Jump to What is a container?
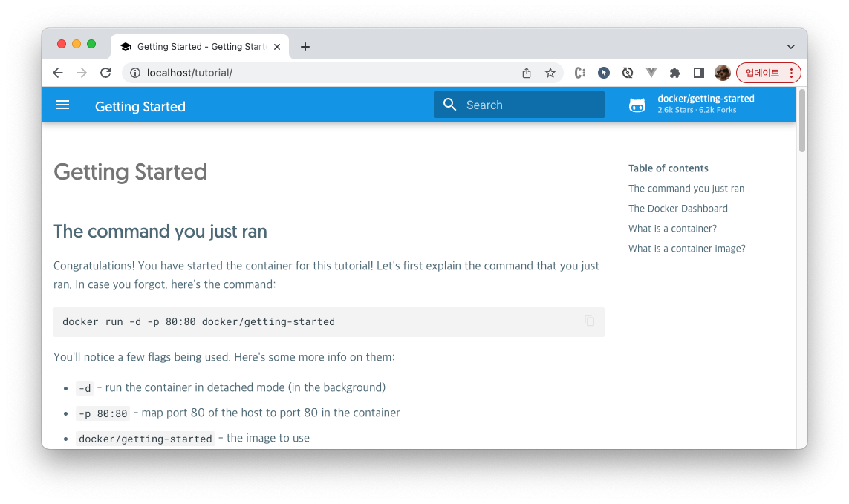The width and height of the screenshot is (849, 504). (672, 229)
